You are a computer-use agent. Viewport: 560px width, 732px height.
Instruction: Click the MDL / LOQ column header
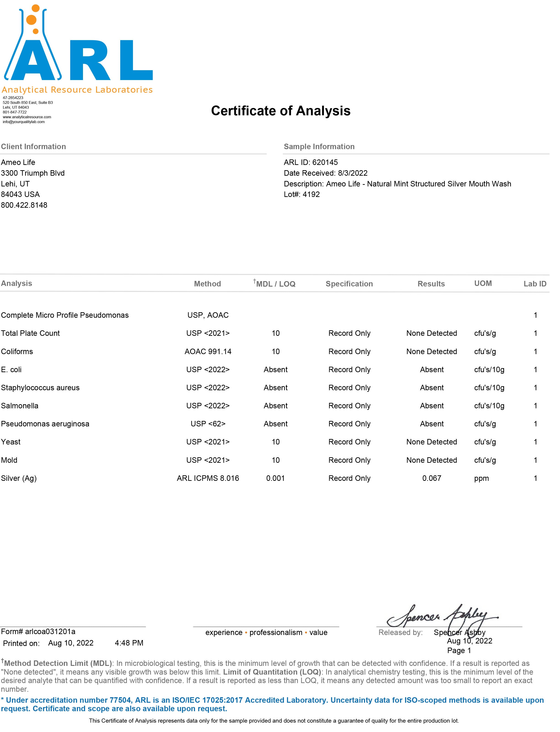pos(274,283)
